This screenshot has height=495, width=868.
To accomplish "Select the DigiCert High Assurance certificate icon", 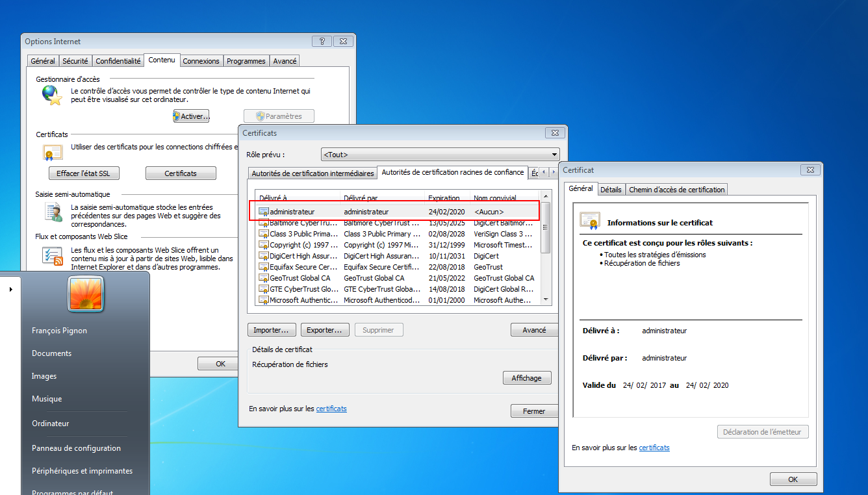I will (264, 256).
